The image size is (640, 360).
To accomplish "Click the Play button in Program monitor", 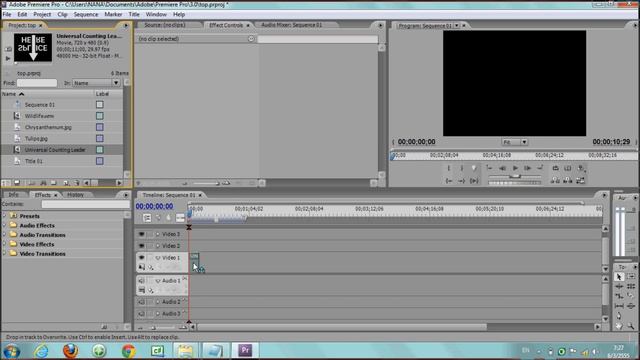I will click(x=515, y=168).
